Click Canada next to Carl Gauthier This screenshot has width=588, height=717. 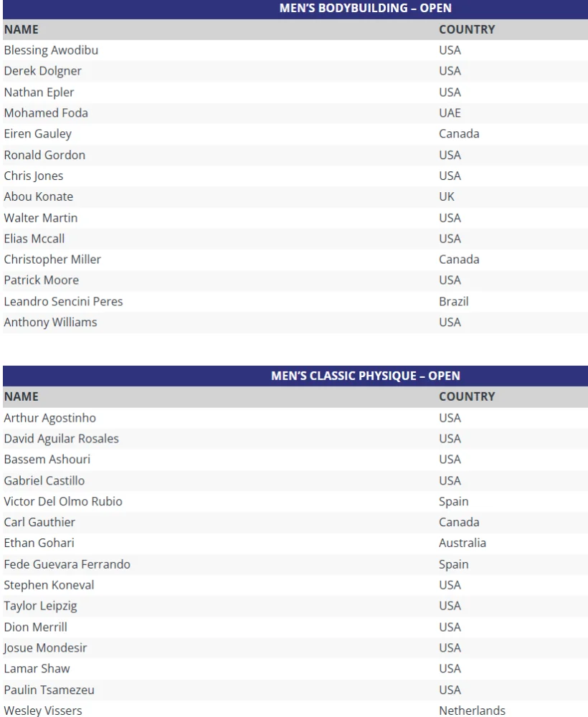(x=459, y=522)
